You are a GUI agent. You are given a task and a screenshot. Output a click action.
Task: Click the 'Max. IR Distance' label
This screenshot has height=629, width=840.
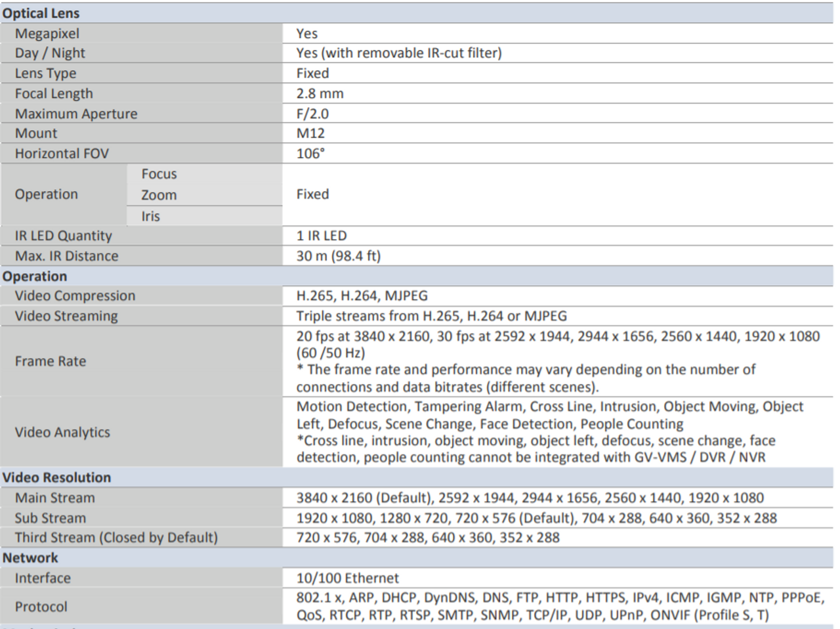point(66,256)
